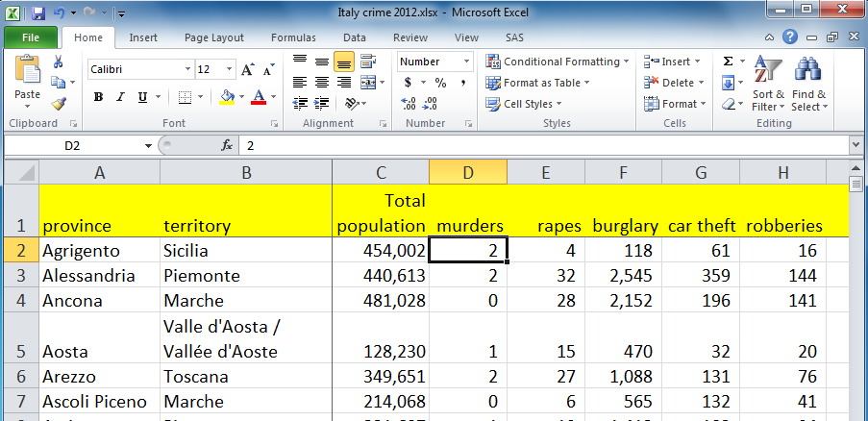Select column D header
This screenshot has height=421, width=868.
click(468, 173)
